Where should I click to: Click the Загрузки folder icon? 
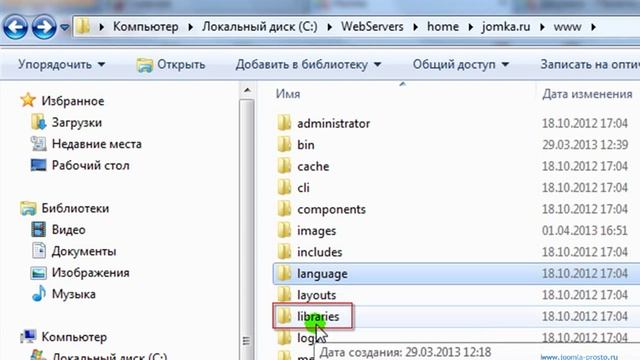click(38, 122)
